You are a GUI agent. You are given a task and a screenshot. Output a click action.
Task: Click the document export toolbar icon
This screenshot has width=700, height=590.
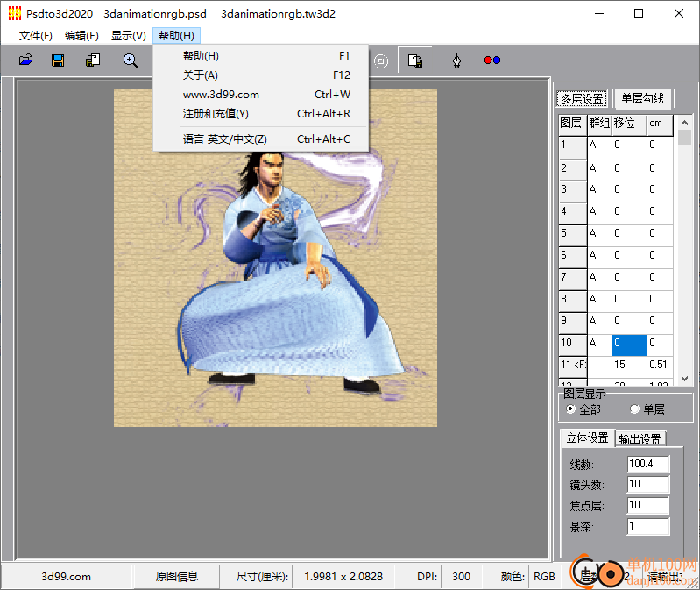click(x=416, y=60)
